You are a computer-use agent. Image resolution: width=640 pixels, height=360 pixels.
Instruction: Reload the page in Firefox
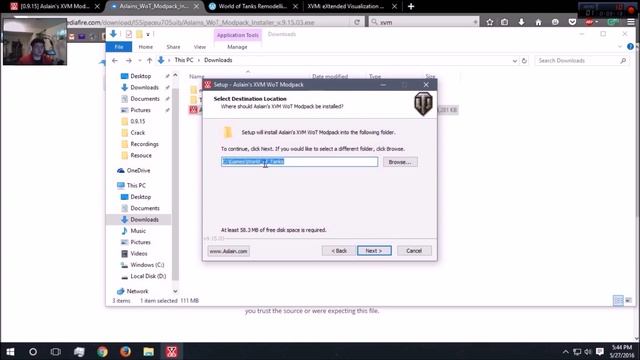[x=357, y=22]
